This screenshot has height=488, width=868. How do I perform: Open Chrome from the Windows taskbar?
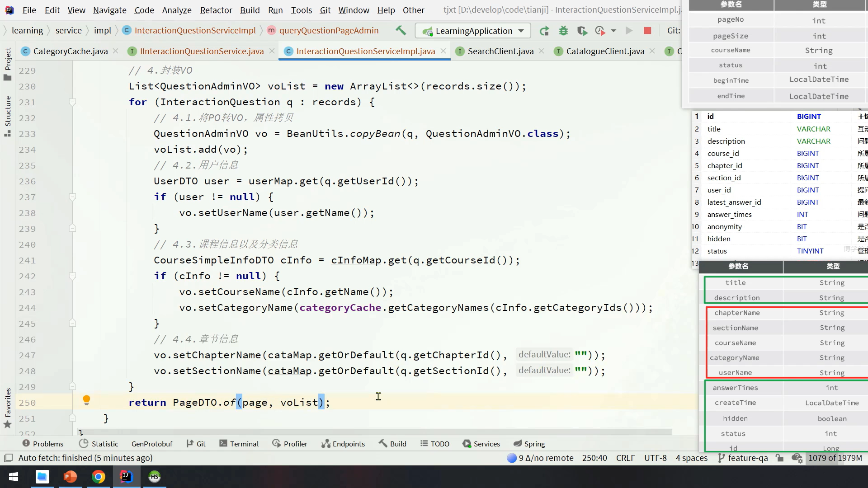click(99, 477)
